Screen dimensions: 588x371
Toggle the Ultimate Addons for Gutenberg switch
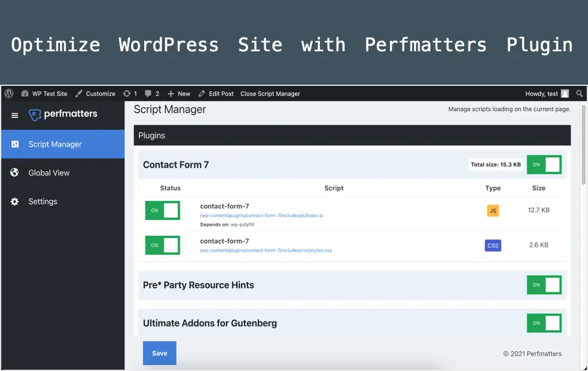[544, 323]
